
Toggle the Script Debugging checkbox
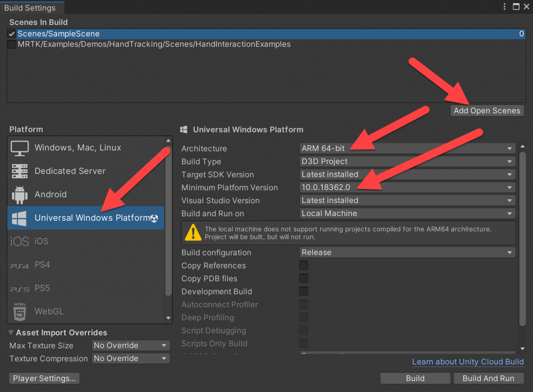[x=303, y=330]
